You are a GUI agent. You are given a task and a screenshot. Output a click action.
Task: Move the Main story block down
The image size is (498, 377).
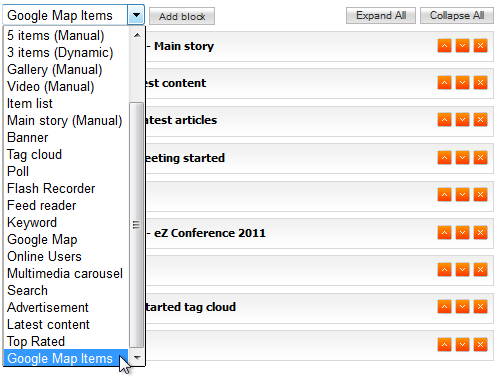462,46
